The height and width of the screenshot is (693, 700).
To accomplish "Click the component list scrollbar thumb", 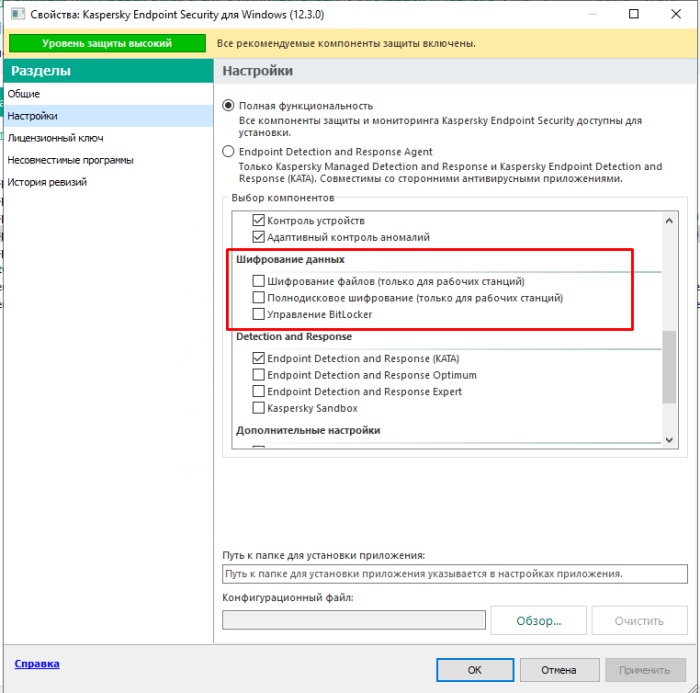I will [669, 367].
